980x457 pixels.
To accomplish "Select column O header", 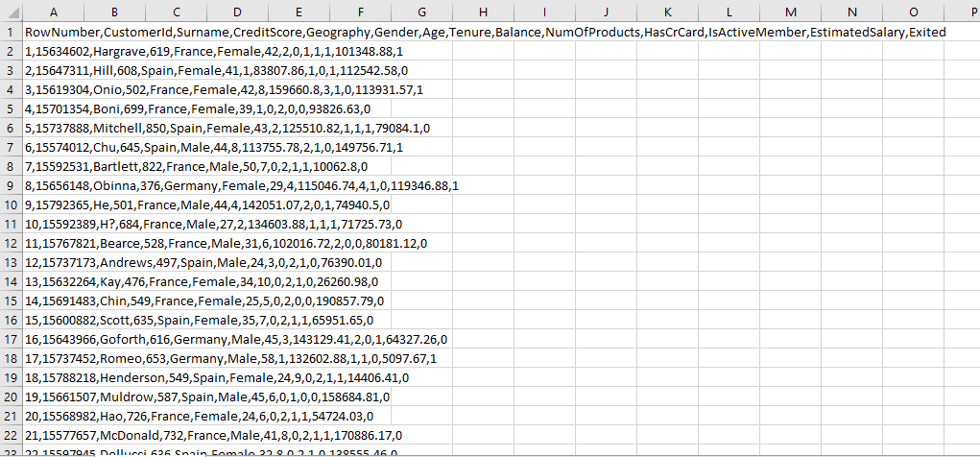I will [914, 12].
